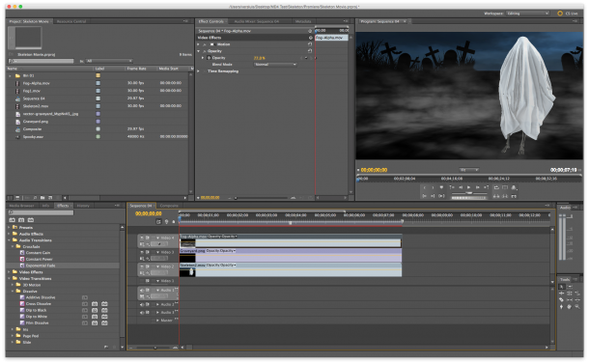Click New Item icon in Project panel
The width and height of the screenshot is (589, 364).
[x=50, y=197]
